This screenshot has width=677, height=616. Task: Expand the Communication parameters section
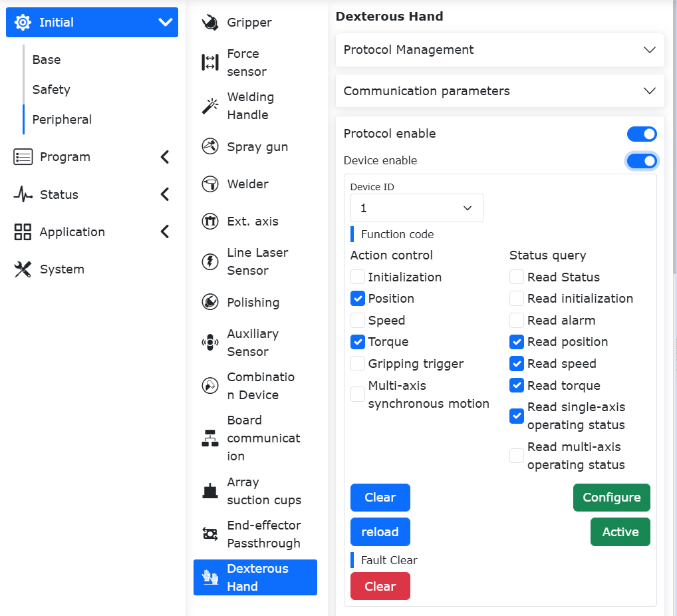(500, 91)
